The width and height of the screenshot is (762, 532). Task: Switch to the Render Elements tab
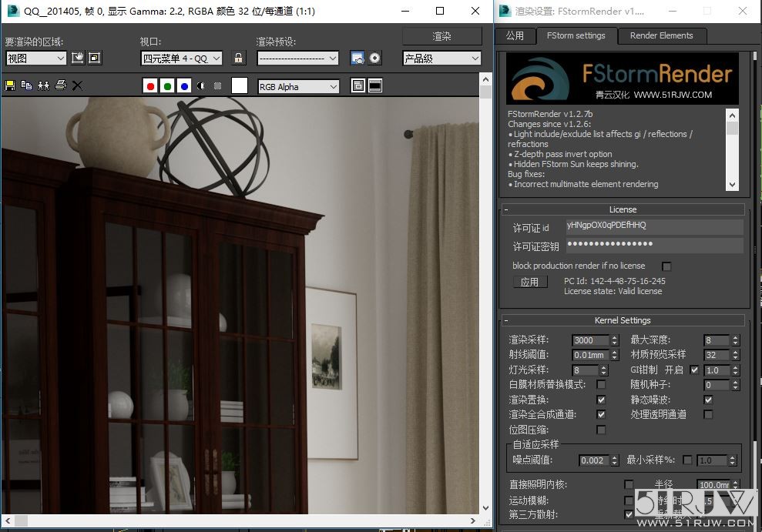pyautogui.click(x=661, y=35)
